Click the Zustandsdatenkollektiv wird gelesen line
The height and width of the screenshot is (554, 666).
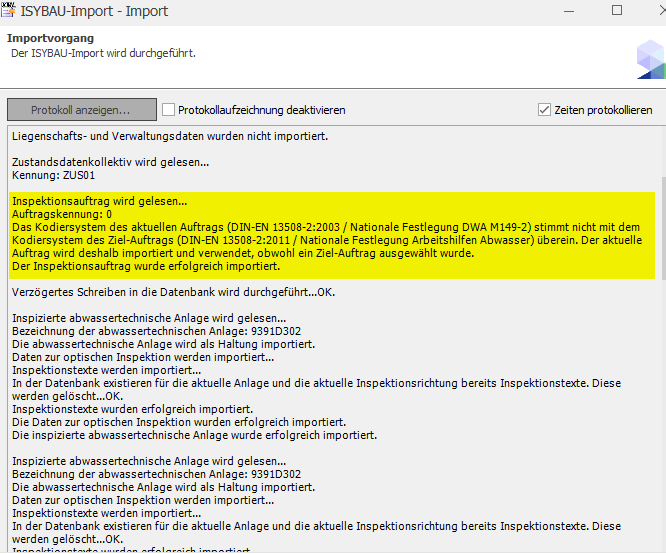(110, 162)
